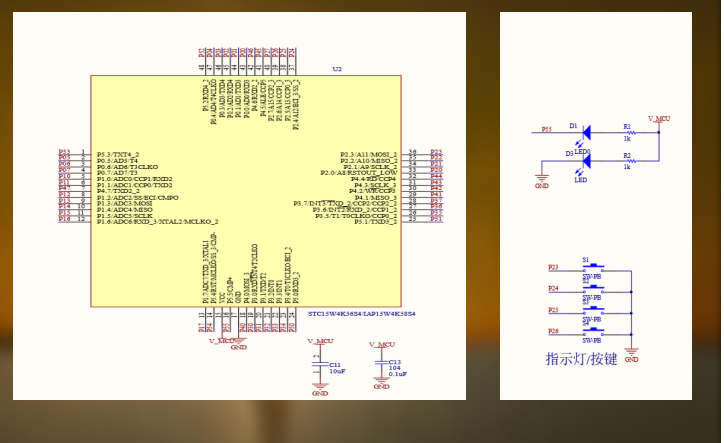Click the 指示灯/按键 section title

click(581, 359)
